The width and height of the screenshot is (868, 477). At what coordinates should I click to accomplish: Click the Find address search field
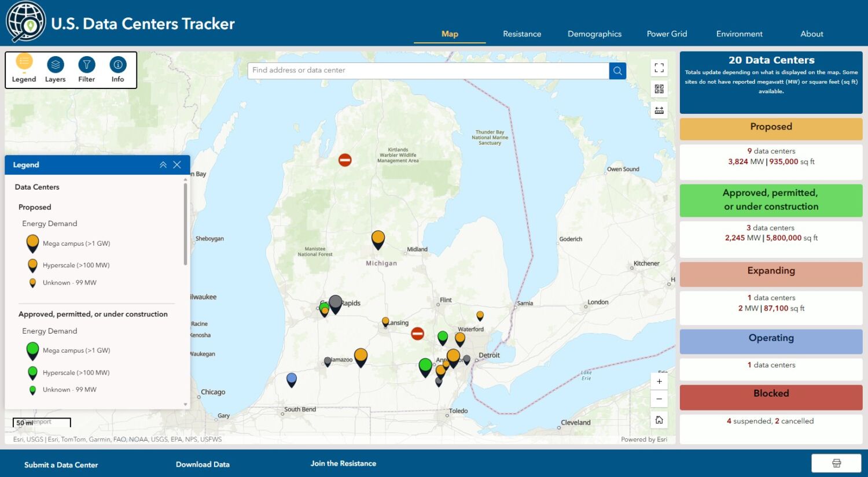[x=428, y=71]
